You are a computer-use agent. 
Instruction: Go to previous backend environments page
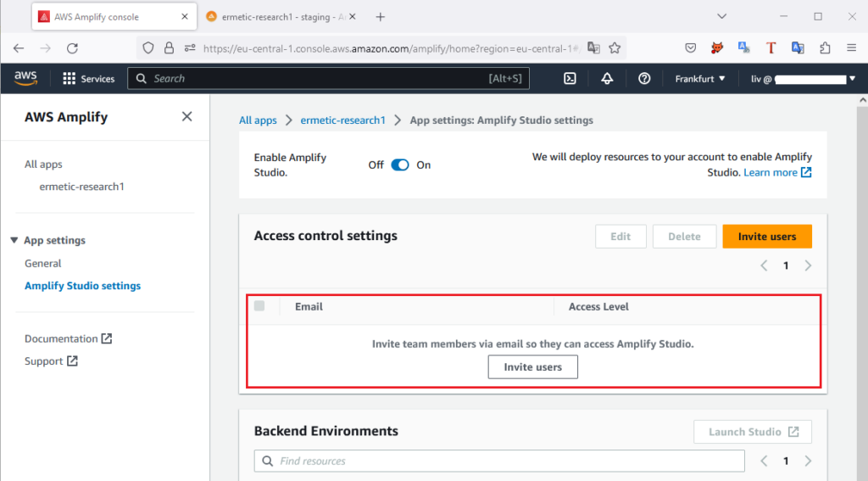(x=764, y=461)
